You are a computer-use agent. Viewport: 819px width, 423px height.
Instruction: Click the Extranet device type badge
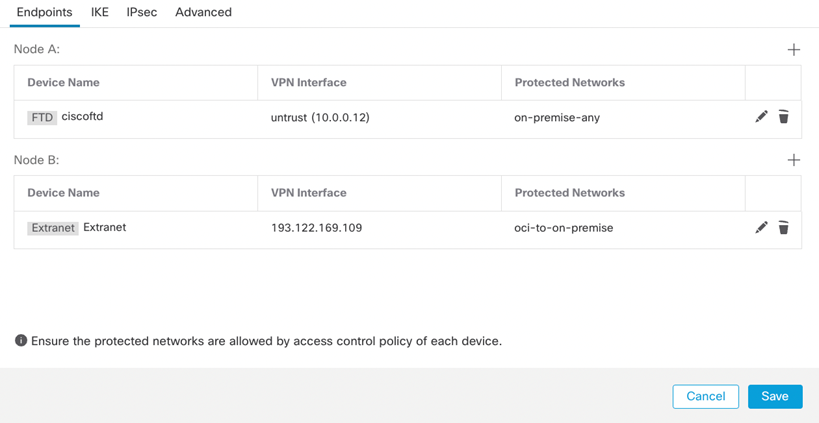pyautogui.click(x=53, y=228)
